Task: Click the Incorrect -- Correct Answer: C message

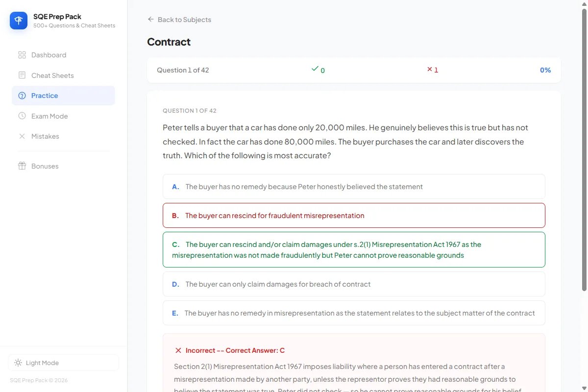Action: (x=235, y=350)
